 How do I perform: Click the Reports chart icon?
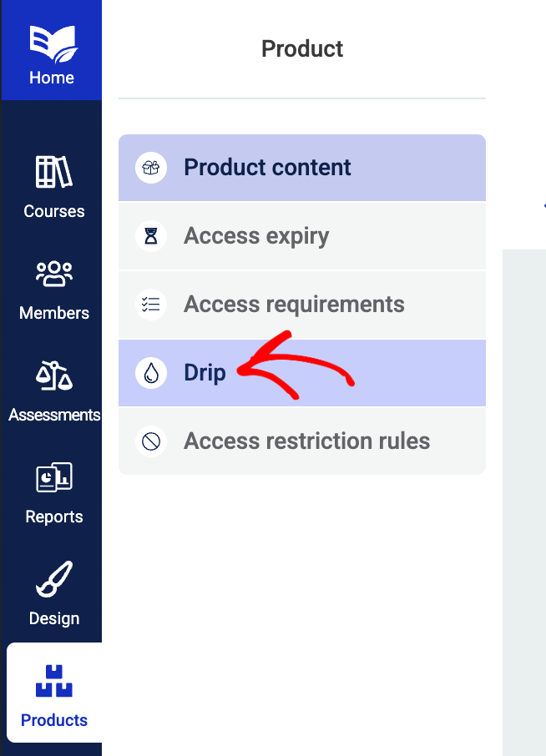coord(54,477)
